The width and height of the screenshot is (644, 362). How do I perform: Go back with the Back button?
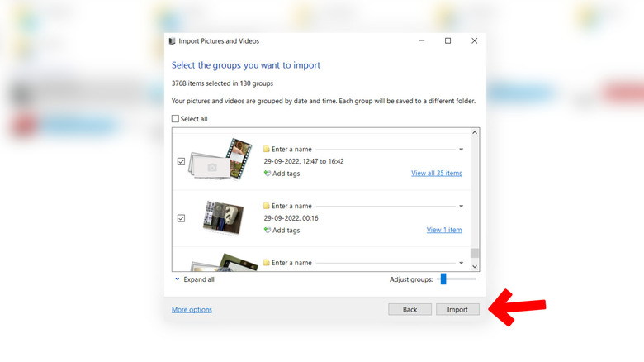click(410, 310)
